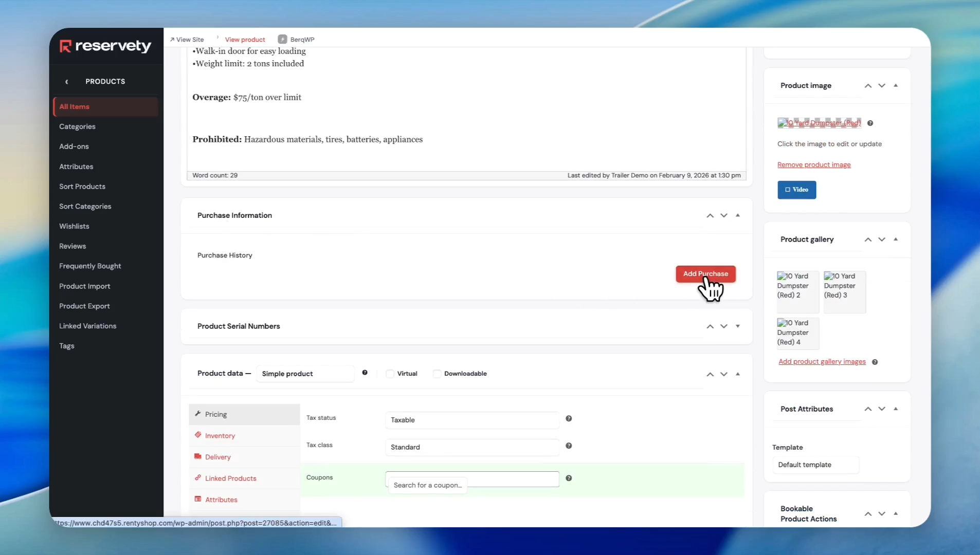Move Product Serial Numbers panel up

pos(710,327)
